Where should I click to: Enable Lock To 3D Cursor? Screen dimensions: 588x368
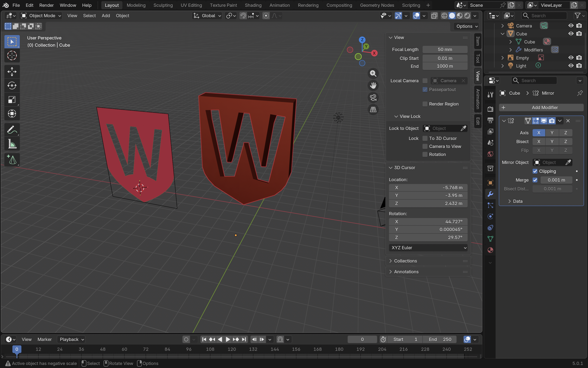click(425, 138)
